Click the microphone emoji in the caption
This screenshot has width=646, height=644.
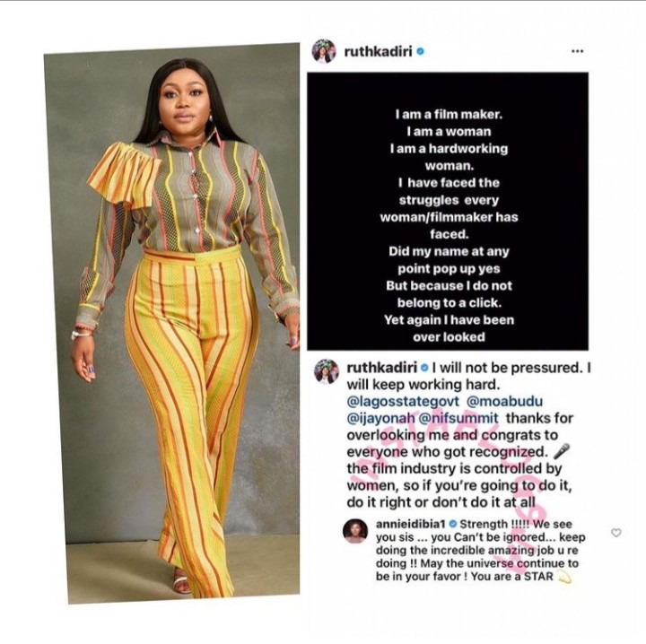click(x=561, y=451)
